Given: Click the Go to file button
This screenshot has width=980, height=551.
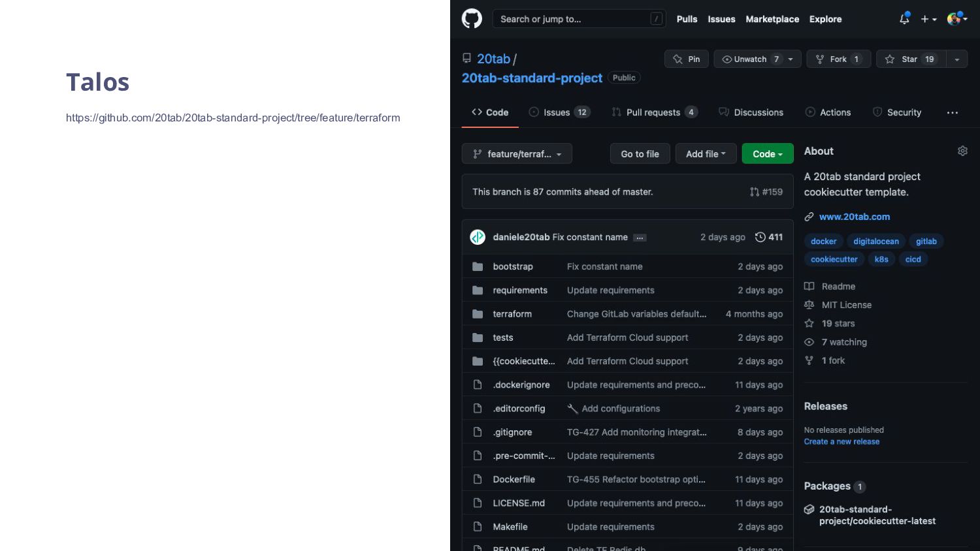Looking at the screenshot, I should [x=640, y=153].
